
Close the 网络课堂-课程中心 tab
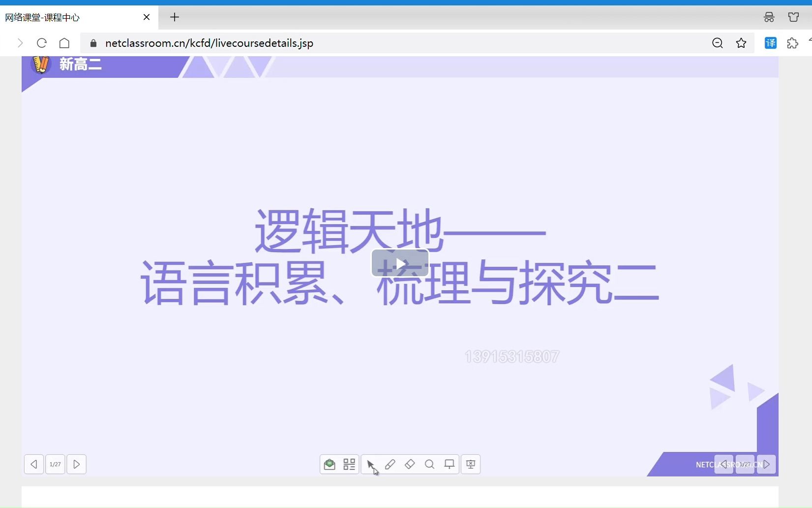point(147,17)
